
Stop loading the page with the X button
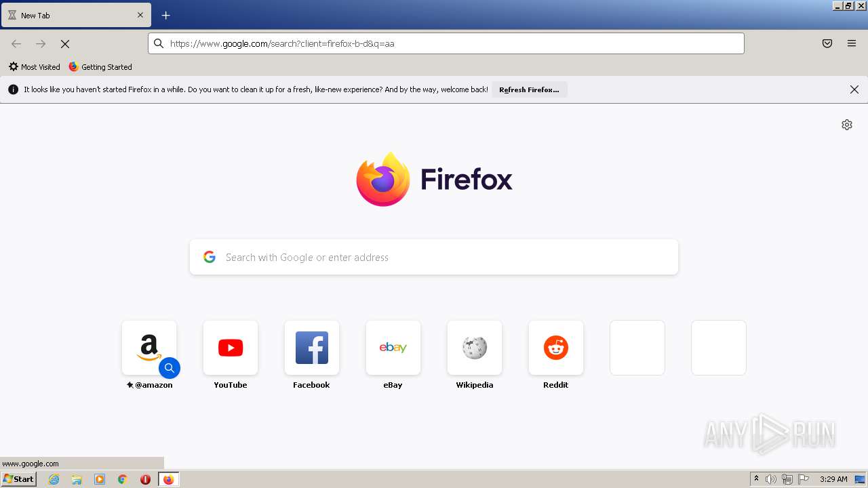coord(65,43)
